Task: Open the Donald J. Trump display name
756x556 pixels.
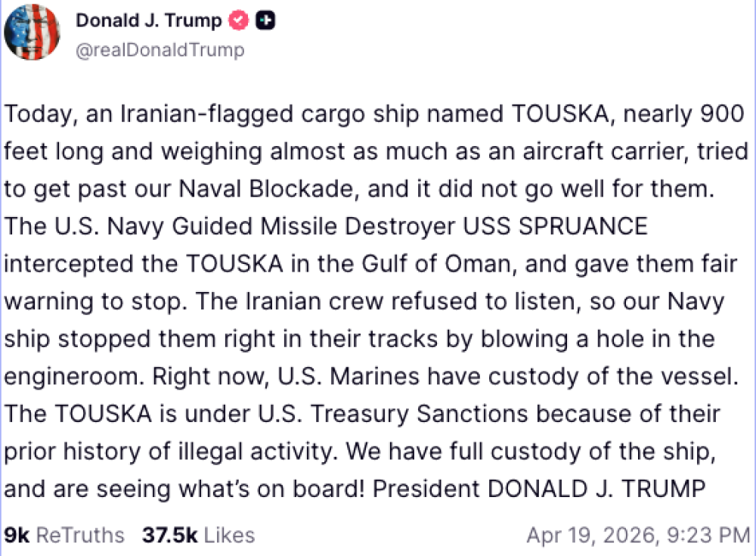Action: pyautogui.click(x=148, y=21)
